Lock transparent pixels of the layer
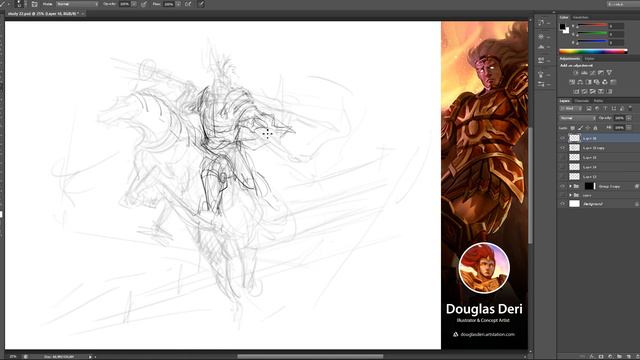This screenshot has width=640, height=360. tap(573, 128)
